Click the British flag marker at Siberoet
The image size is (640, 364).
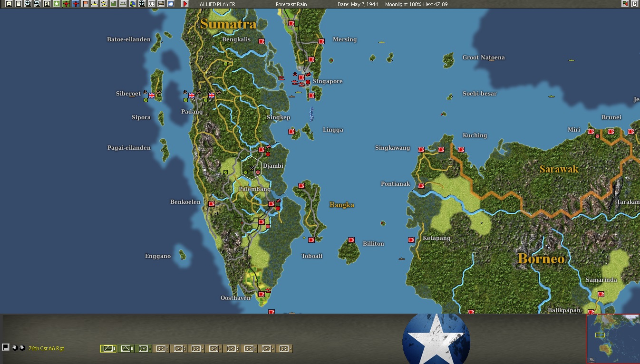pyautogui.click(x=152, y=95)
